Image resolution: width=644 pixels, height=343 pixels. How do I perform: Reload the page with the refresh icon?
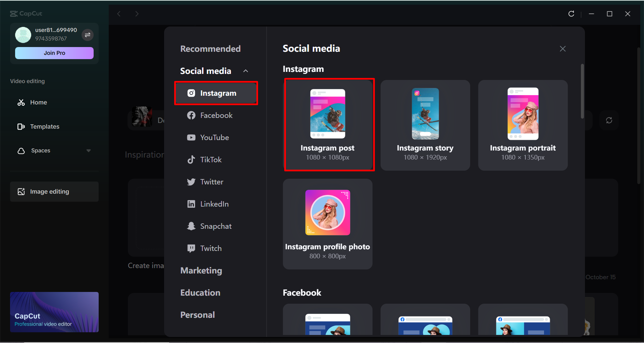pyautogui.click(x=571, y=13)
